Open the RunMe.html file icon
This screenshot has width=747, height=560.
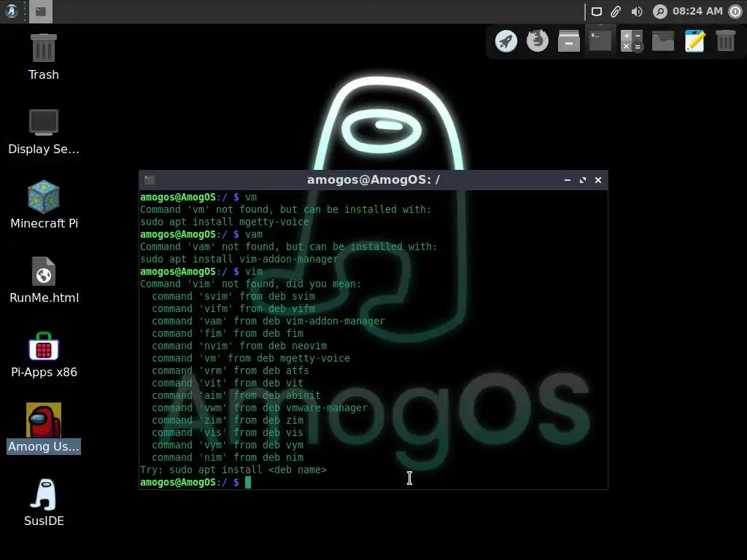tap(44, 281)
